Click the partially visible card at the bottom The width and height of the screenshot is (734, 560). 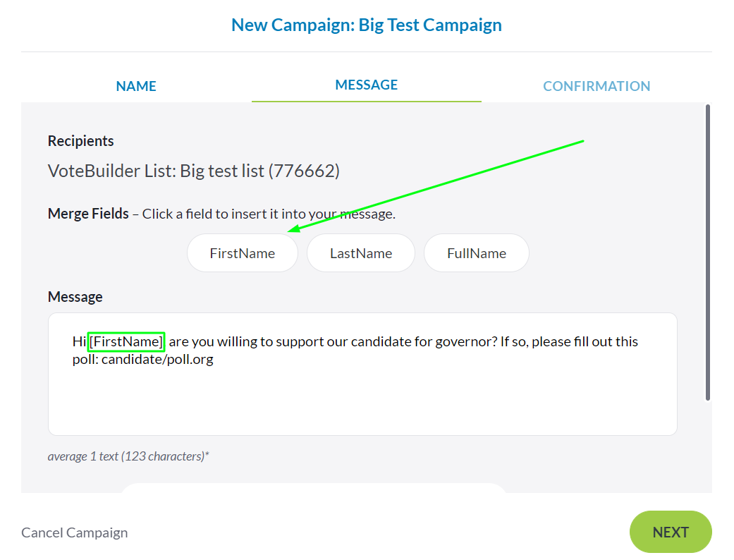tap(314, 487)
